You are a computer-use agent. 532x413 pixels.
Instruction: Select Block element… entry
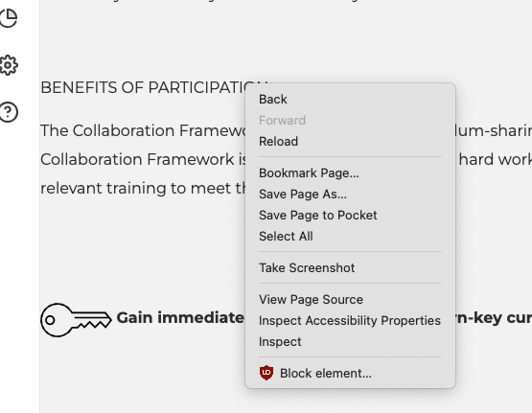pyautogui.click(x=350, y=373)
